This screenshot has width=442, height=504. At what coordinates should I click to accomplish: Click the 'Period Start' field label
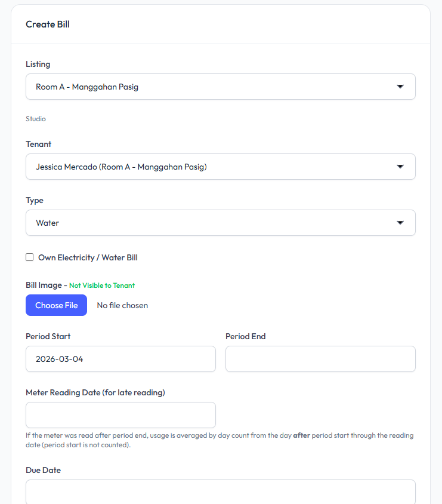point(48,336)
